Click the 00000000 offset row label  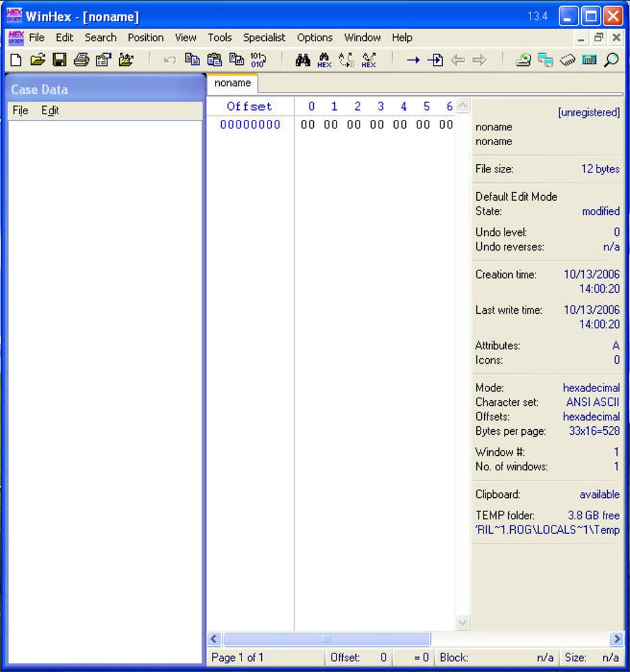(250, 125)
